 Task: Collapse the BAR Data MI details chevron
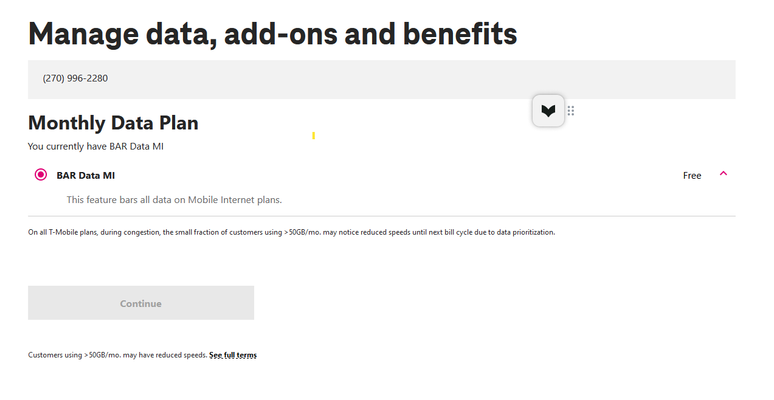point(723,173)
